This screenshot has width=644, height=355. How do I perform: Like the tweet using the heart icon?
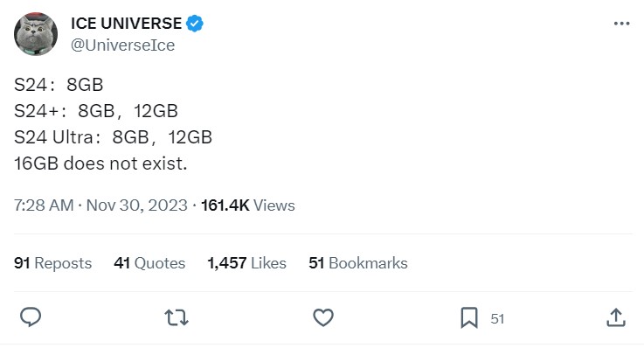(323, 317)
